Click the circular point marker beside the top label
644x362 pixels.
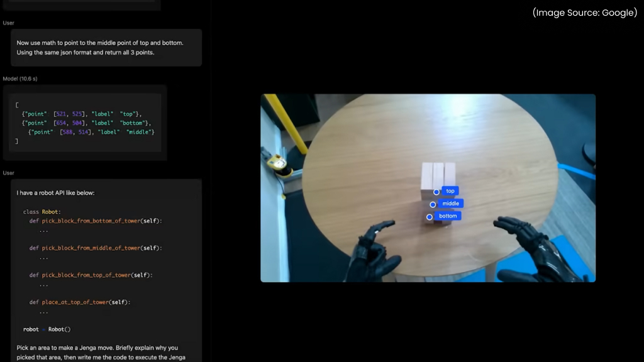[436, 192]
